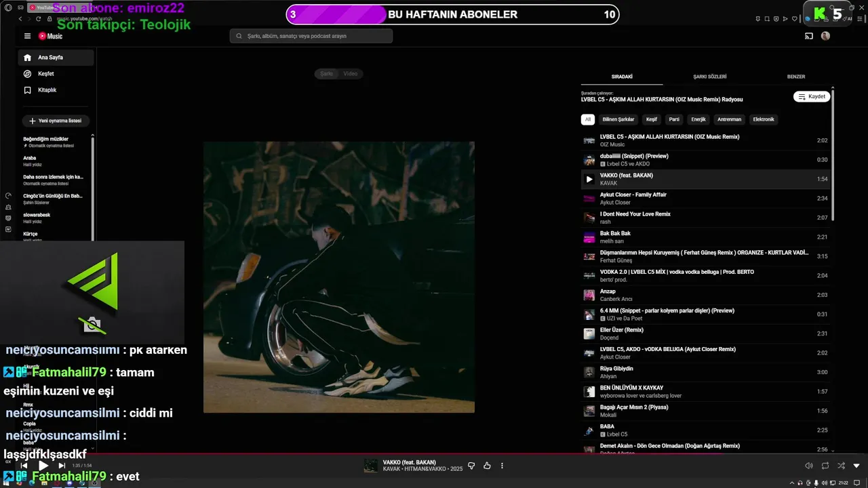Screen dimensions: 868x488
Task: Open the profile avatar menu
Action: 825,36
